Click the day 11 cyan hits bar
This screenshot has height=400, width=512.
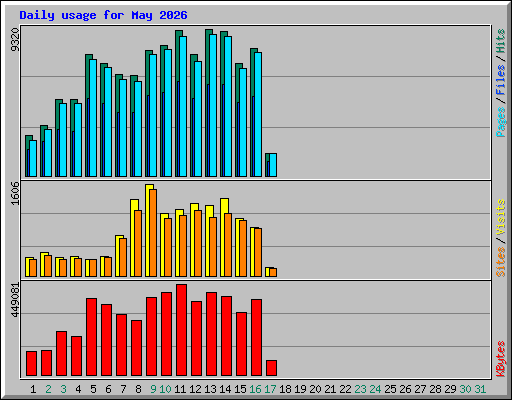tap(183, 106)
